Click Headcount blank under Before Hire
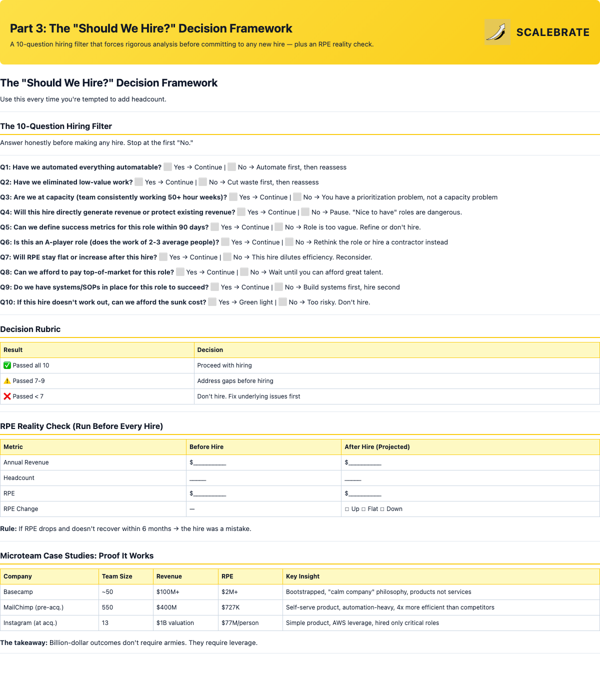600x700 pixels. pos(198,479)
